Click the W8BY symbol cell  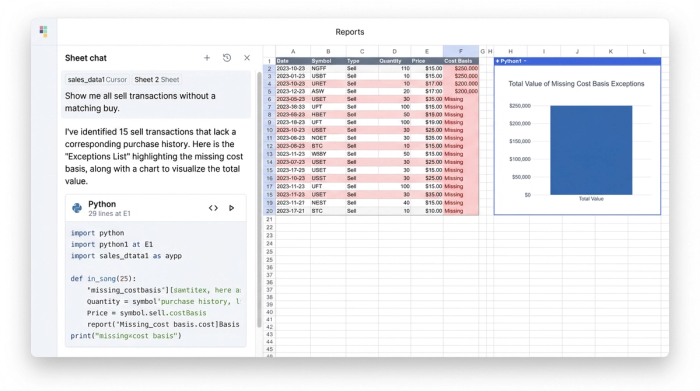coord(328,154)
